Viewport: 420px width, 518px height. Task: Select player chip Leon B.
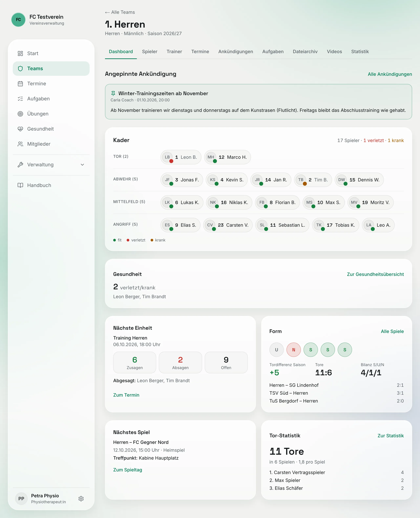pos(181,157)
